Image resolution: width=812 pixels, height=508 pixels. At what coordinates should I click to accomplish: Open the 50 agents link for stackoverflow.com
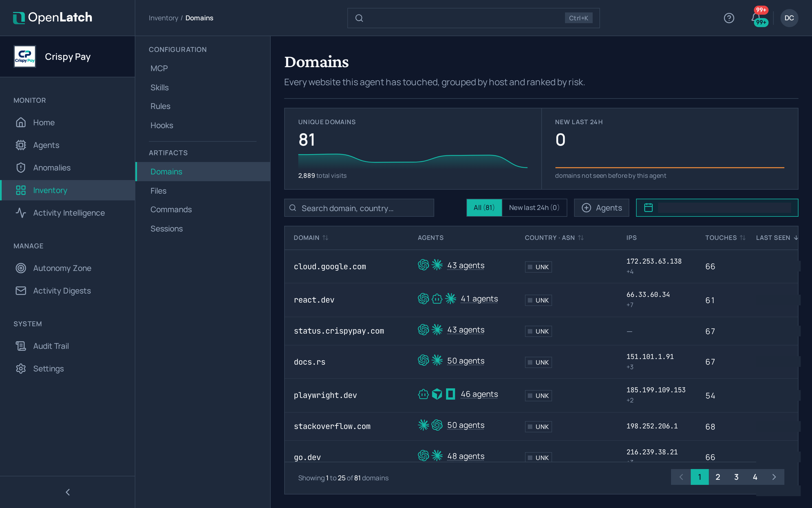point(465,425)
